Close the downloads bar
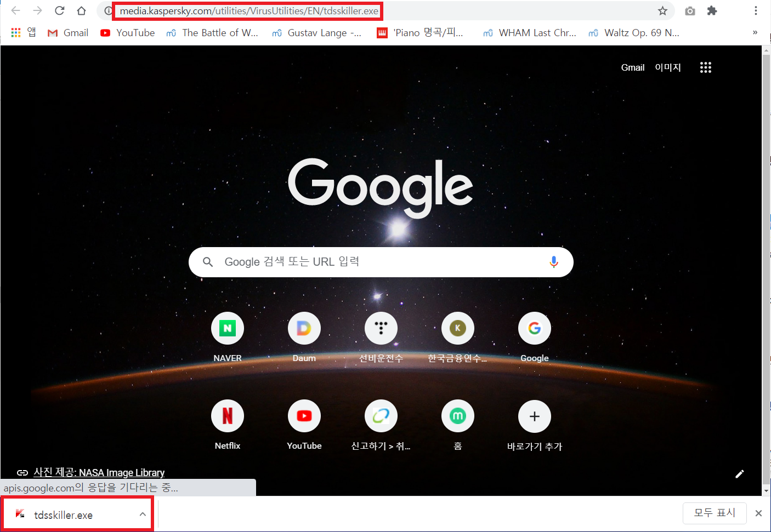Image resolution: width=771 pixels, height=532 pixels. click(x=759, y=513)
